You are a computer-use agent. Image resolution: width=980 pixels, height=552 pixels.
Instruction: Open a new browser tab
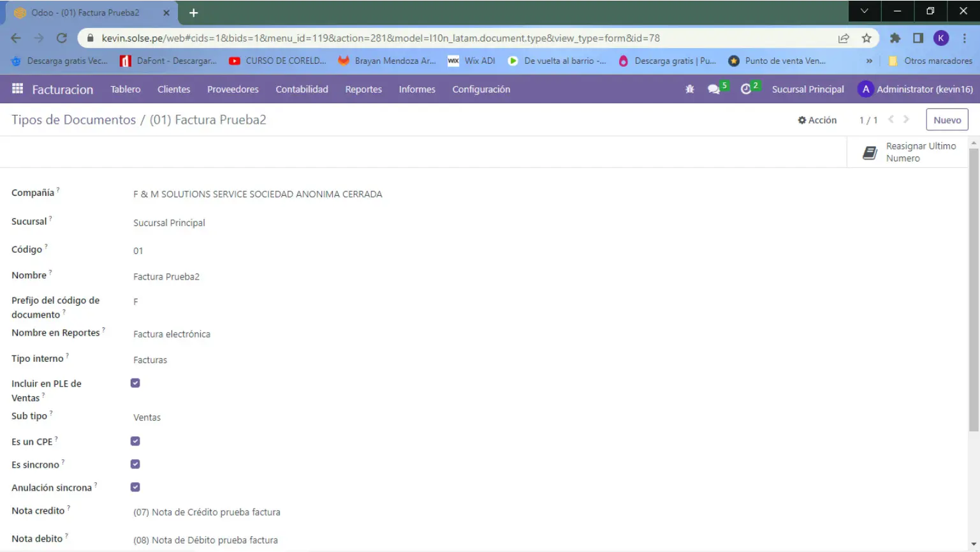194,13
